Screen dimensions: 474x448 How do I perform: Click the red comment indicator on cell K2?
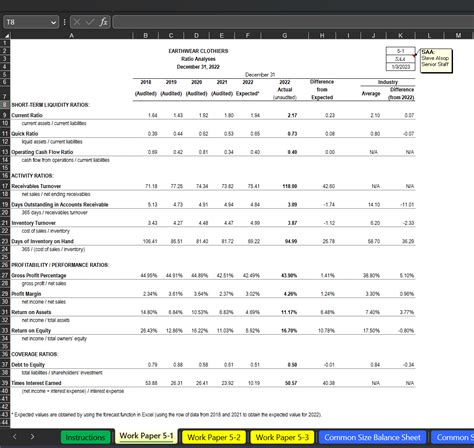(414, 54)
